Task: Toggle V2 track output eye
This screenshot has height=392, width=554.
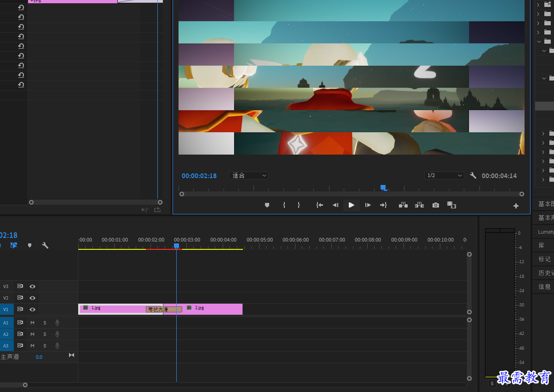Action: [33, 298]
